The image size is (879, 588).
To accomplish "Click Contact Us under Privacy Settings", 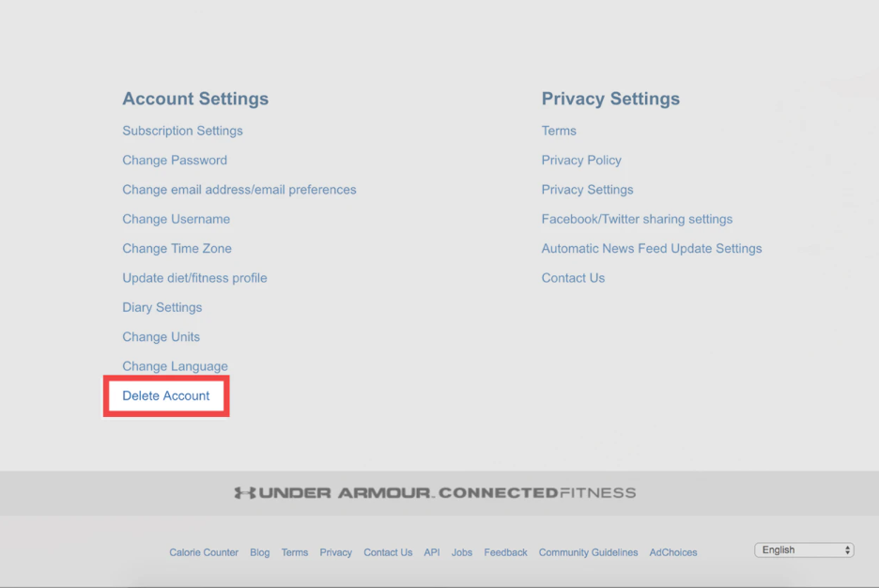I will [x=573, y=278].
